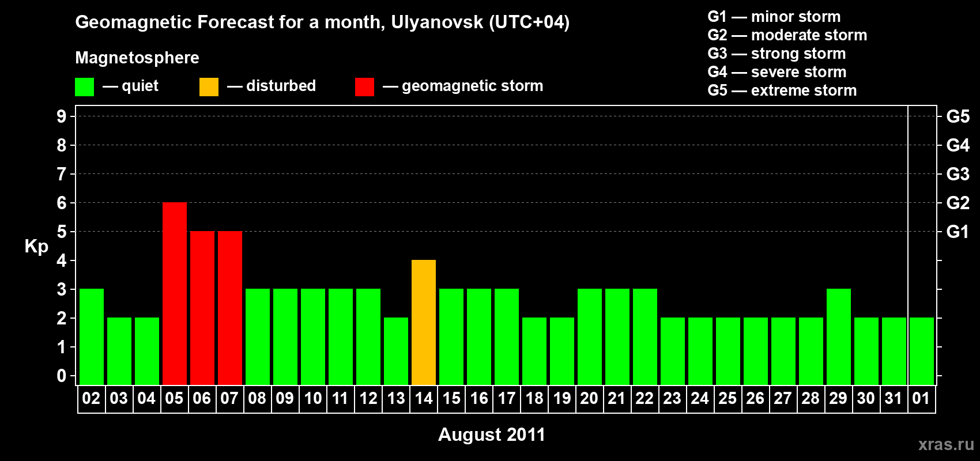Click the red geomagnetic storm legend swatch
980x461 pixels.
click(x=364, y=87)
